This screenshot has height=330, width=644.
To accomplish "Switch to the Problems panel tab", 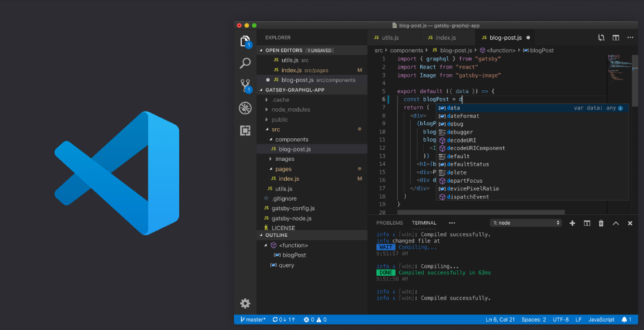I will click(x=389, y=223).
